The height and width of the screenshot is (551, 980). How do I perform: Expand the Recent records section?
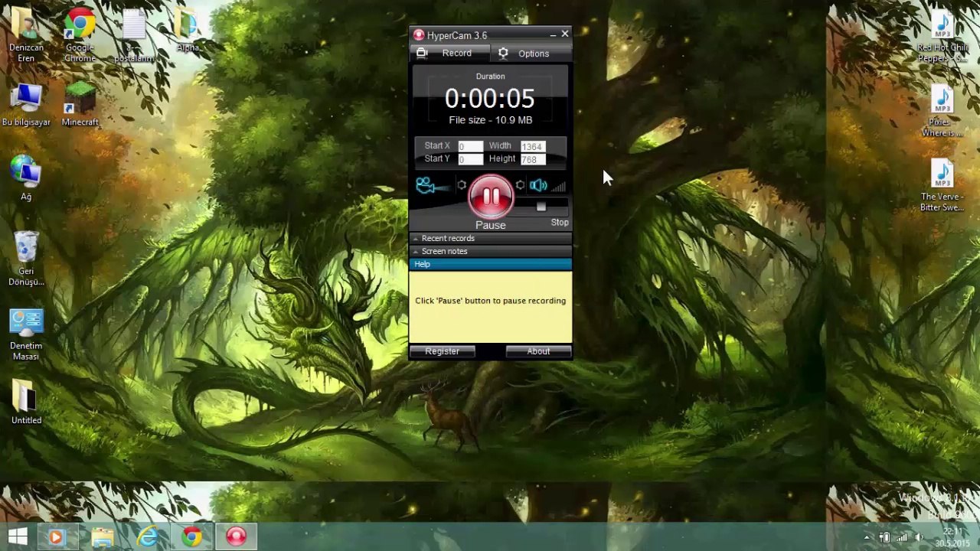tap(490, 238)
